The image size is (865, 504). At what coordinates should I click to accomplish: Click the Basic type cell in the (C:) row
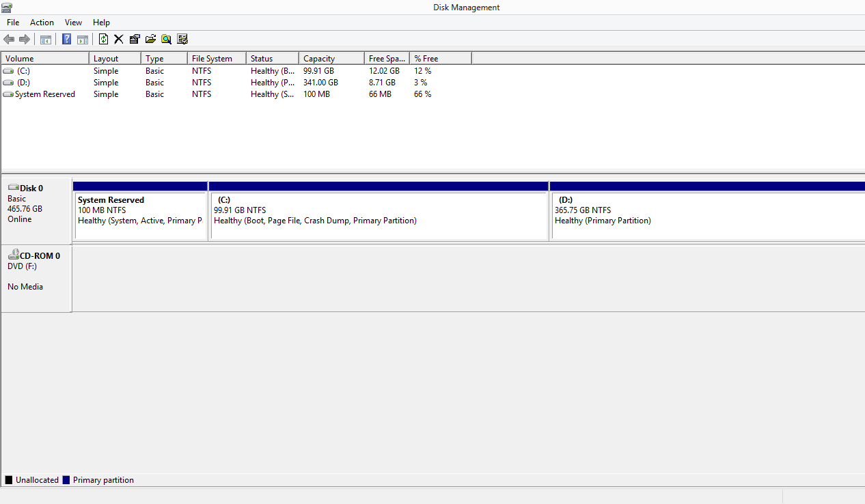click(154, 71)
